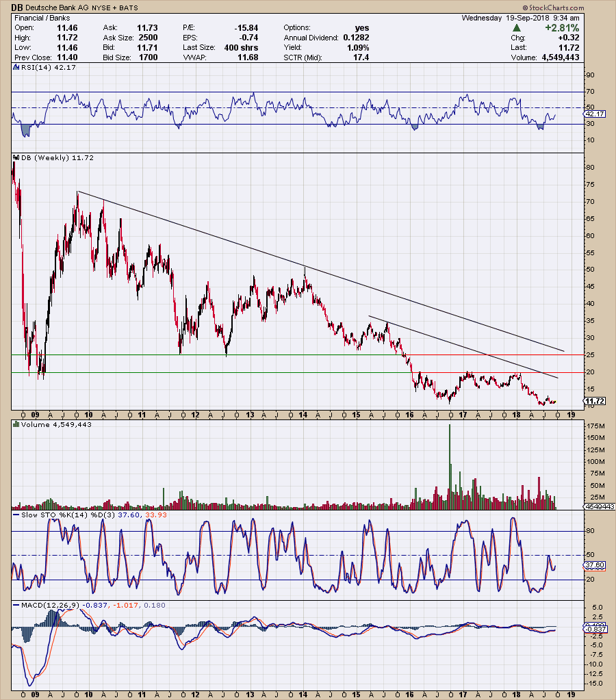Image resolution: width=616 pixels, height=700 pixels.
Task: Click the SCTR (Mid) value 17.4
Action: point(361,57)
